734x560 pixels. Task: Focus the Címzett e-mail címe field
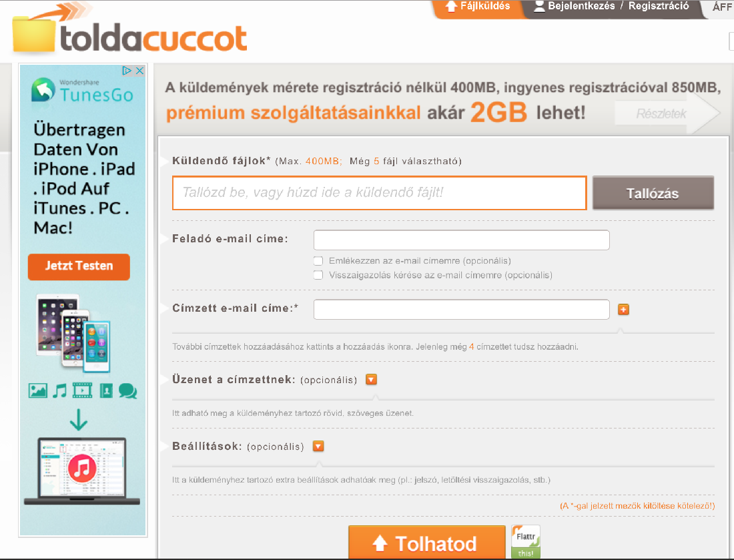[x=462, y=310]
